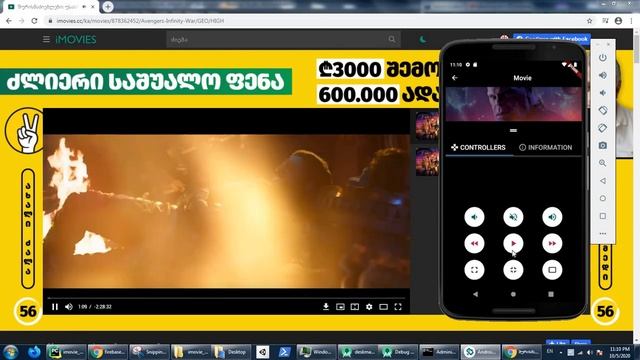This screenshot has width=640, height=360.
Task: Go back in the phone Movie screen
Action: [455, 78]
